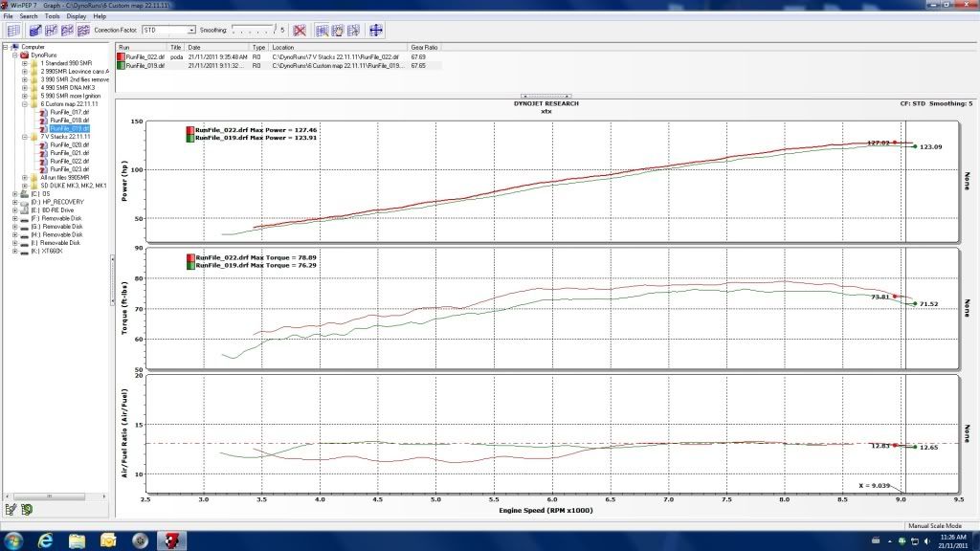Click the leftmost grid icon in the toolbar
The width and height of the screenshot is (980, 551).
[x=13, y=31]
